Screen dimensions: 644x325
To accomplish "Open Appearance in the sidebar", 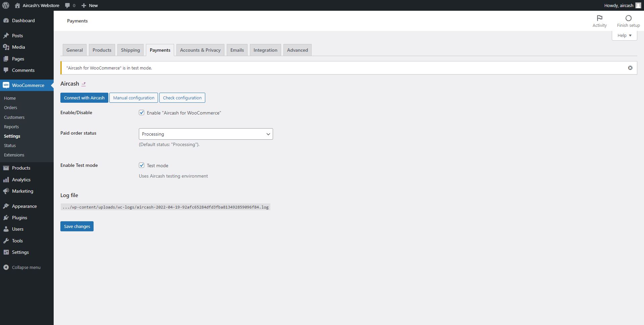I will coord(27,206).
